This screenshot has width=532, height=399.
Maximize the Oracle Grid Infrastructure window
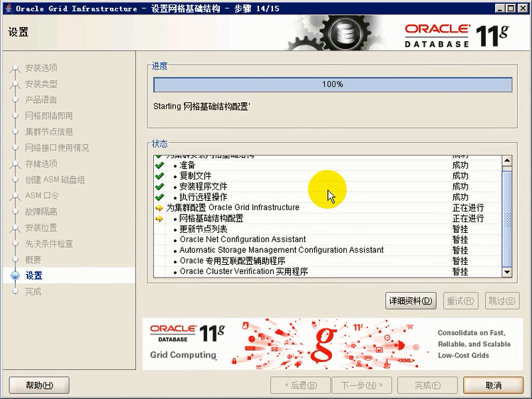[511, 8]
